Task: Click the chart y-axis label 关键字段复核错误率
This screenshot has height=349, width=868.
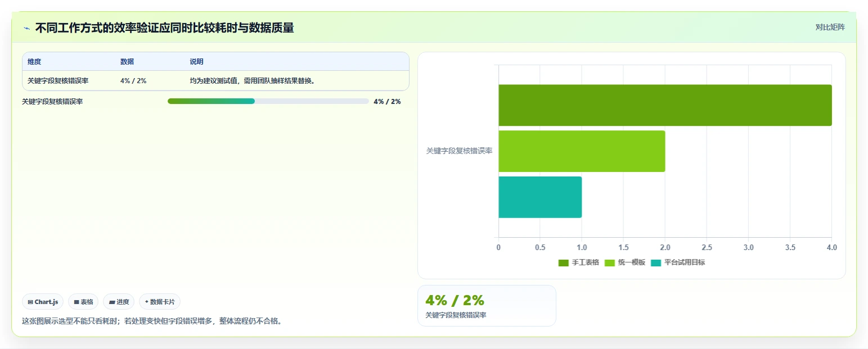Action: (459, 151)
